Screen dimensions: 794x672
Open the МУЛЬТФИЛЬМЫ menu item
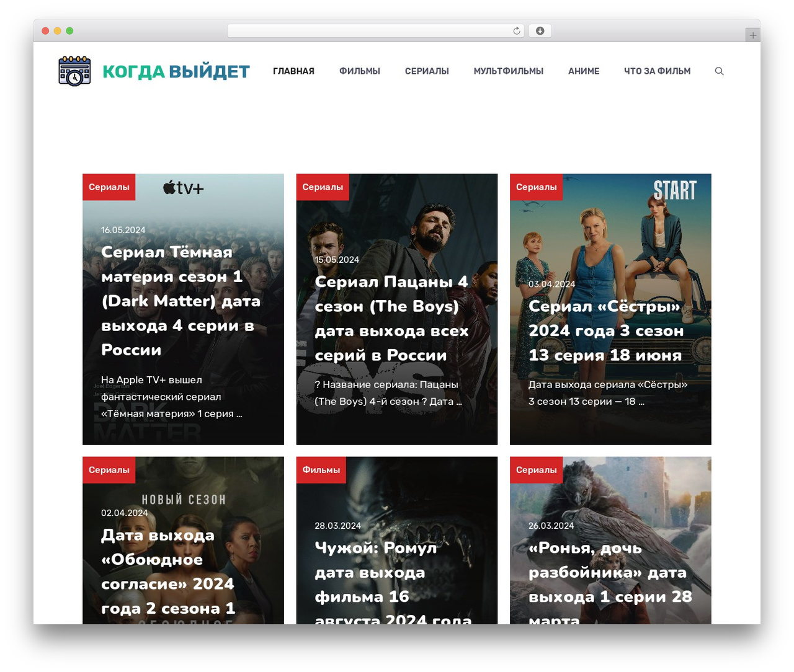pos(509,71)
